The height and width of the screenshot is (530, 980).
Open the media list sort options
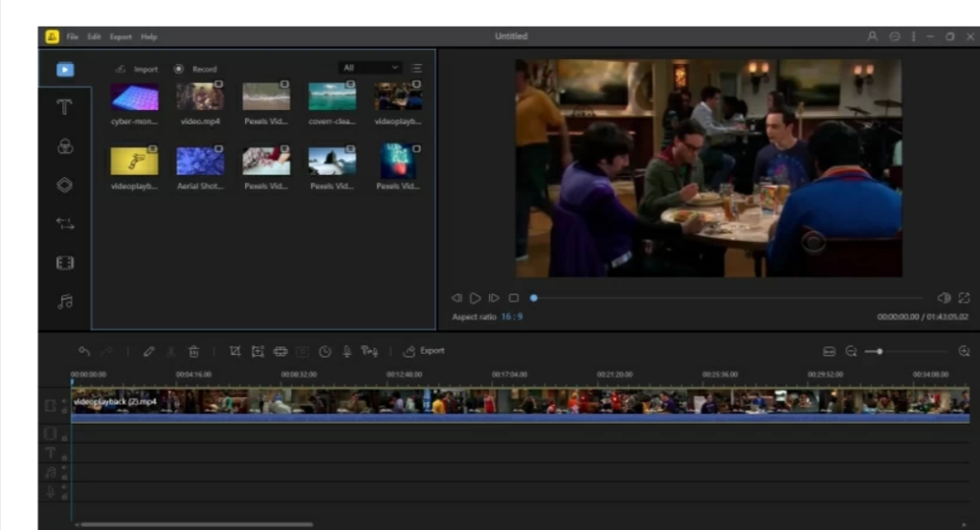coord(416,68)
